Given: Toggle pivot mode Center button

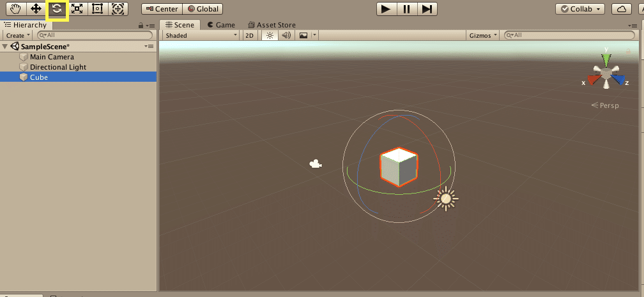Looking at the screenshot, I should coord(162,9).
